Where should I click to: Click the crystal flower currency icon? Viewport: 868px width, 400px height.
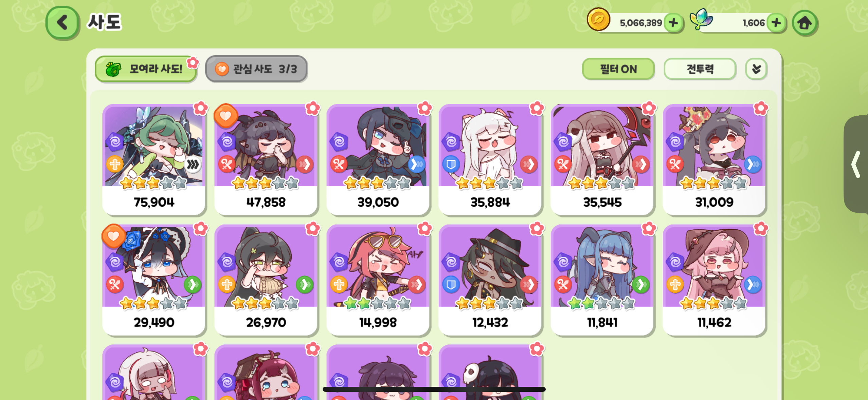(x=701, y=19)
